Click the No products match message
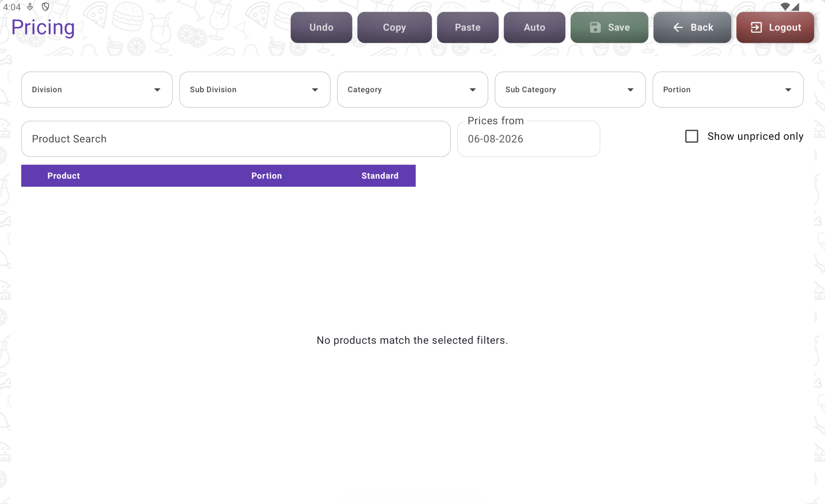Screen dimensions: 825x504 (x=412, y=340)
